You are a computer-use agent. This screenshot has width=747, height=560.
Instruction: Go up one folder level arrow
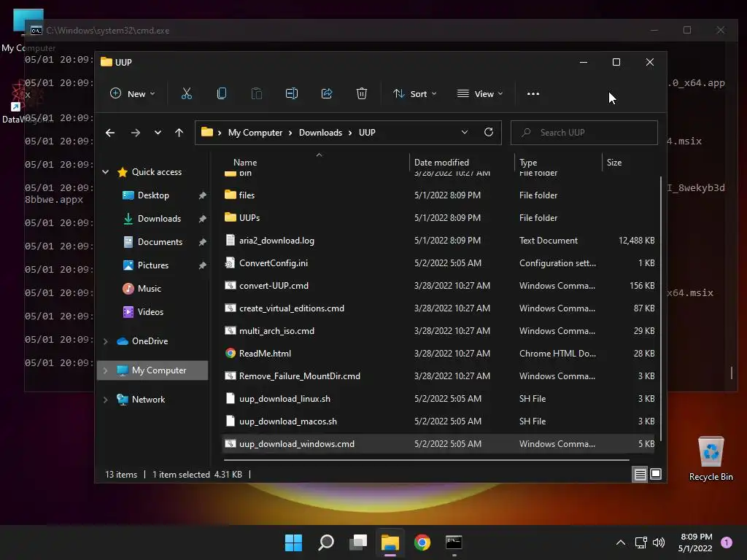pyautogui.click(x=179, y=133)
